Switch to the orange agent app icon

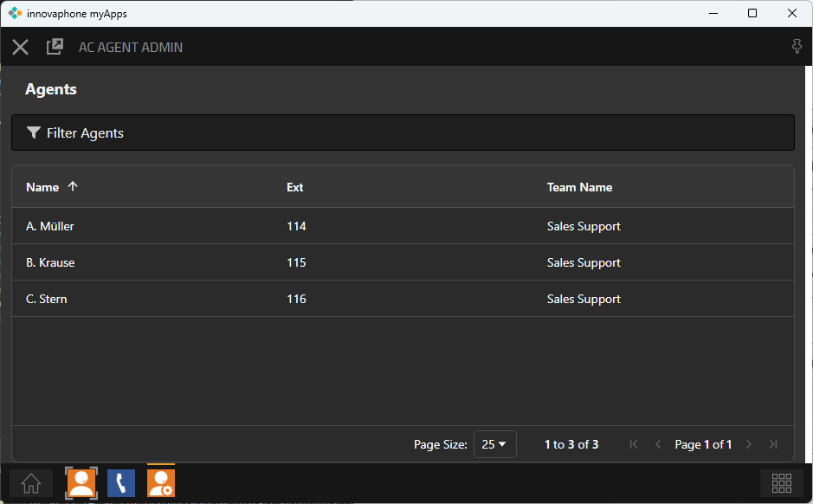click(x=81, y=483)
